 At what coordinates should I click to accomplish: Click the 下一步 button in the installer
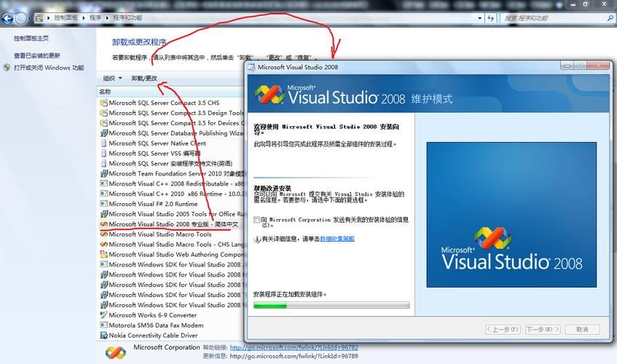(543, 329)
